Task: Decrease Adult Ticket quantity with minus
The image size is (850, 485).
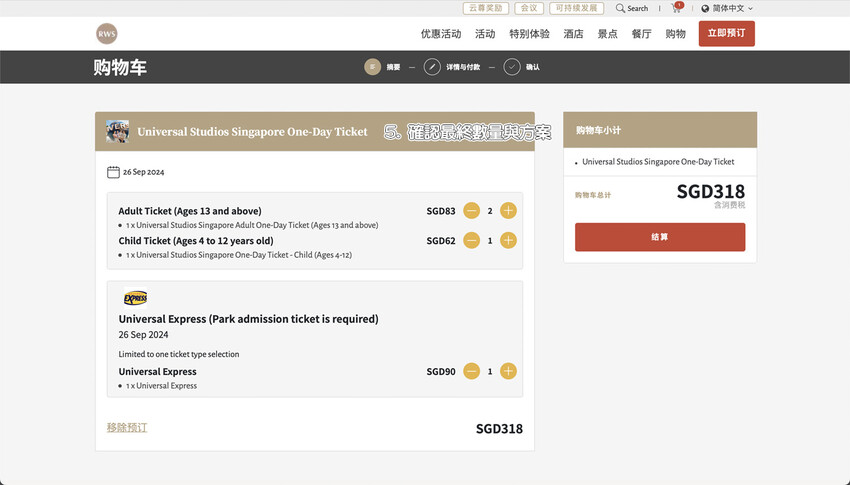Action: [x=472, y=211]
